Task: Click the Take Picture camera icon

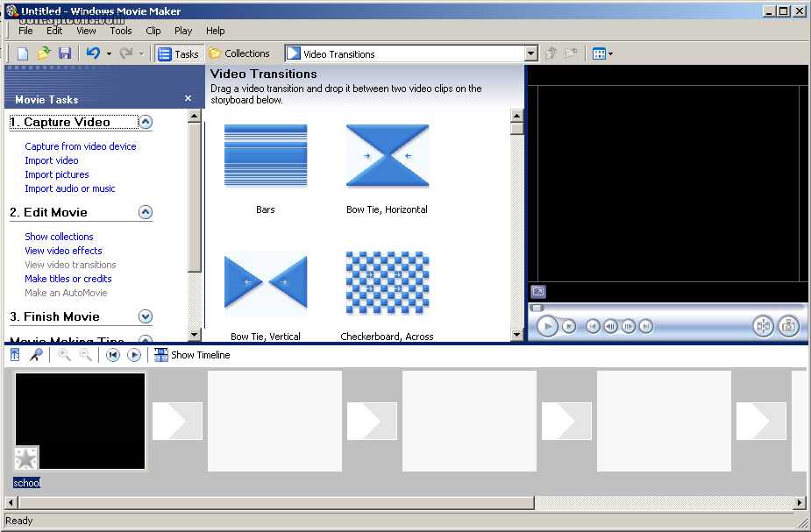Action: [x=788, y=326]
